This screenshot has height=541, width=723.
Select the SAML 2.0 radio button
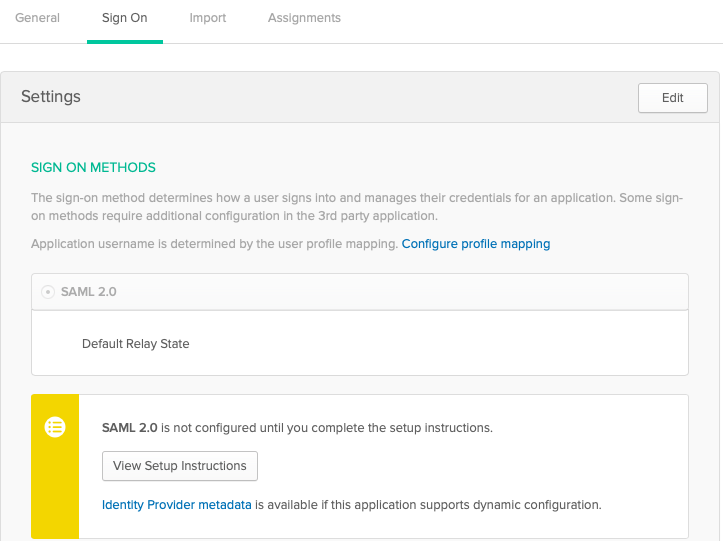pyautogui.click(x=47, y=292)
